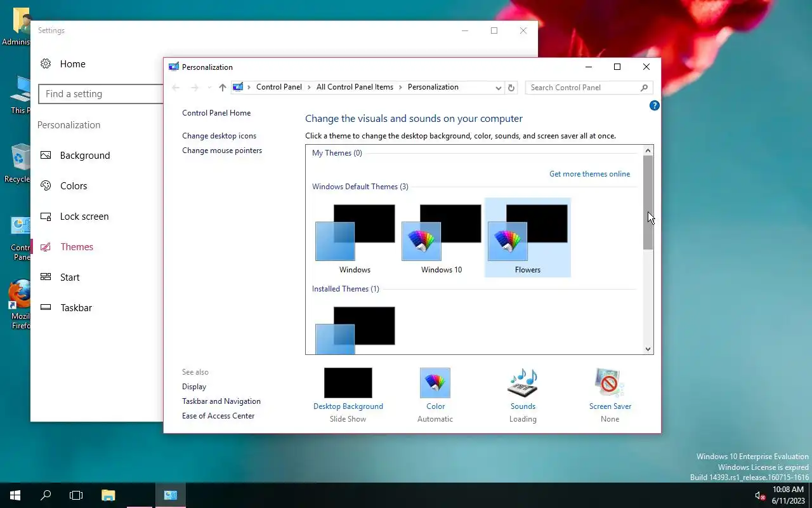Select the Flowers theme thumbnail
Screen dimensions: 812x508
(x=528, y=237)
